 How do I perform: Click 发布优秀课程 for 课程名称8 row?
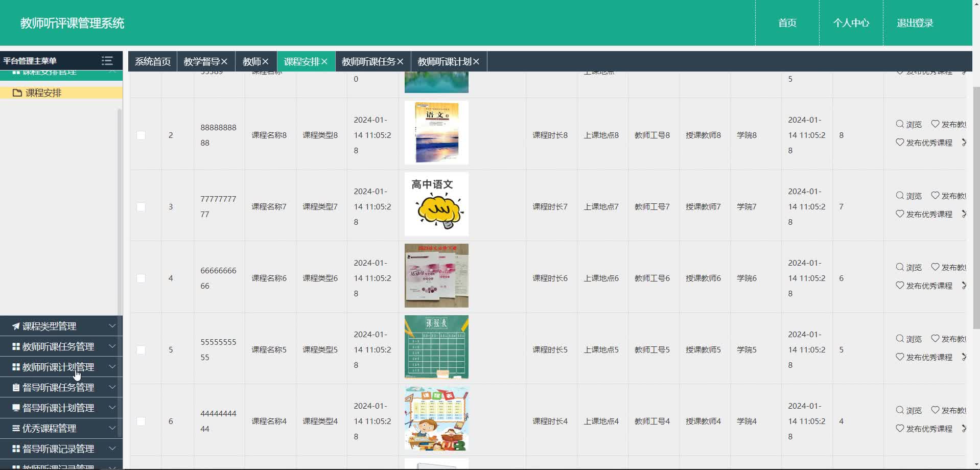(x=924, y=143)
